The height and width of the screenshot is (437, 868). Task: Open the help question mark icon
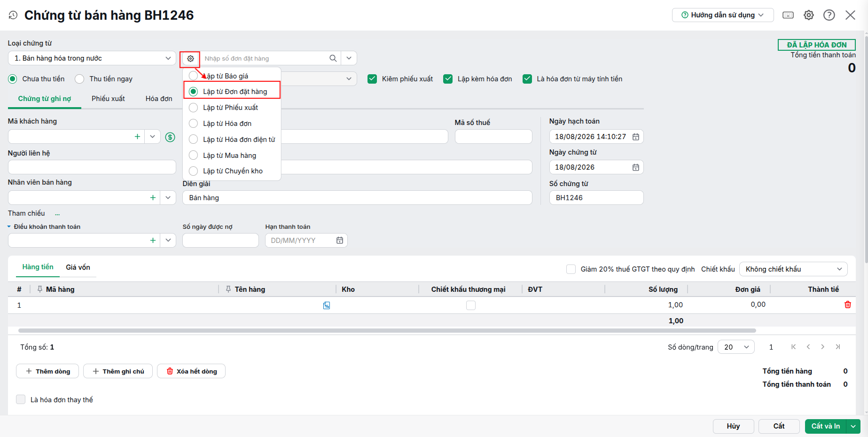click(x=829, y=15)
